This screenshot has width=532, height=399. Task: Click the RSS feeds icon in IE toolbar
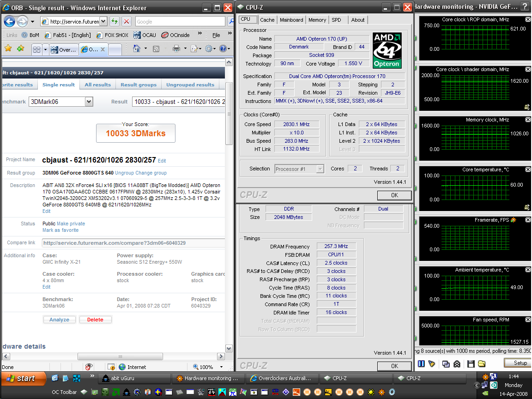156,49
